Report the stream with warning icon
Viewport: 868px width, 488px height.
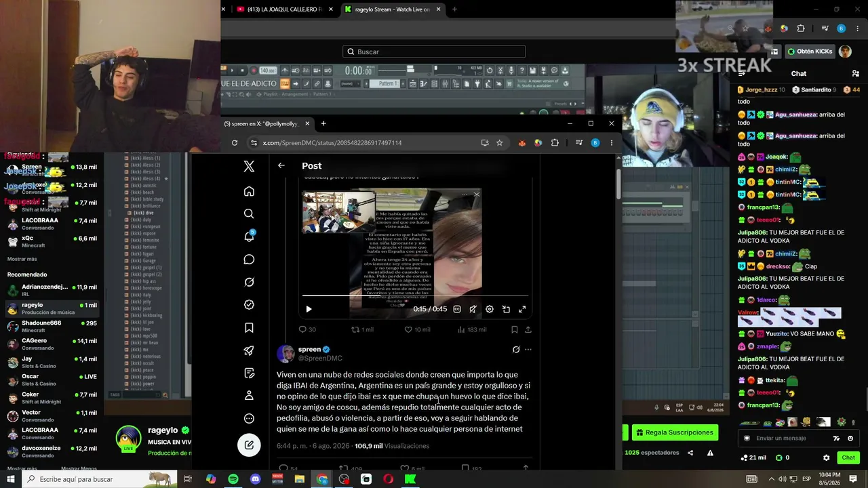[710, 453]
